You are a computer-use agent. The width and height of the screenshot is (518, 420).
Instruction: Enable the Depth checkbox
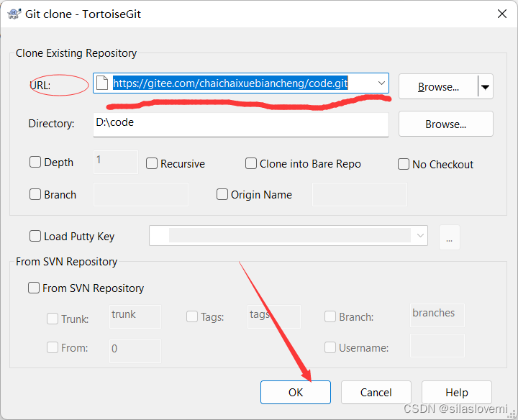pyautogui.click(x=35, y=162)
